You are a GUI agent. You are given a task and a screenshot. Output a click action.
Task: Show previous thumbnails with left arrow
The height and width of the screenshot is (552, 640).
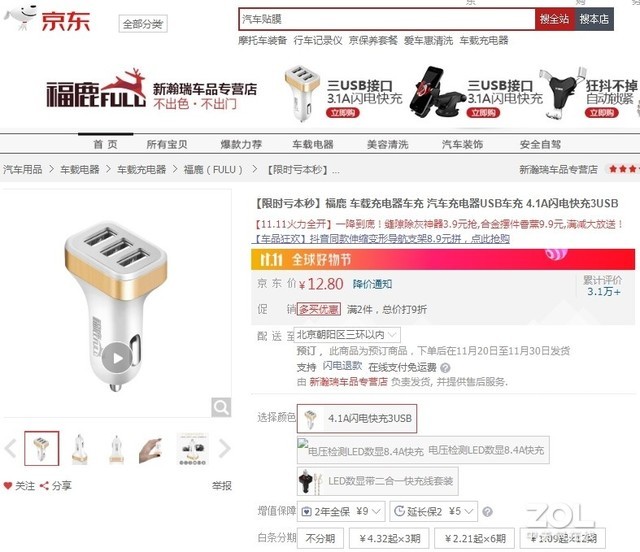click(x=11, y=449)
